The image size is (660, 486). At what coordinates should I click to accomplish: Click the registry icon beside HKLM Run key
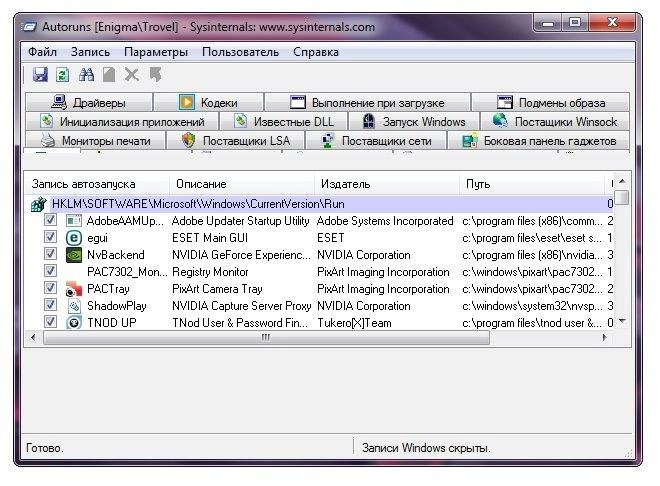coord(38,204)
